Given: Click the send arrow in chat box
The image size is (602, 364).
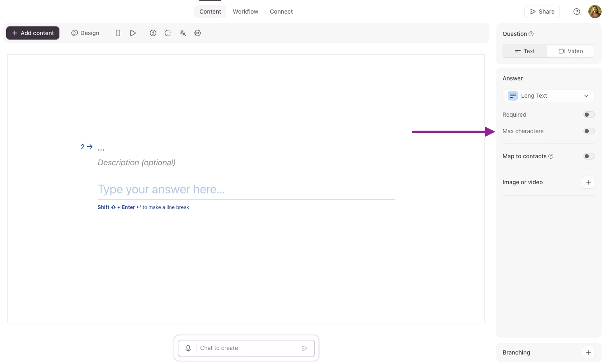Looking at the screenshot, I should coord(305,348).
